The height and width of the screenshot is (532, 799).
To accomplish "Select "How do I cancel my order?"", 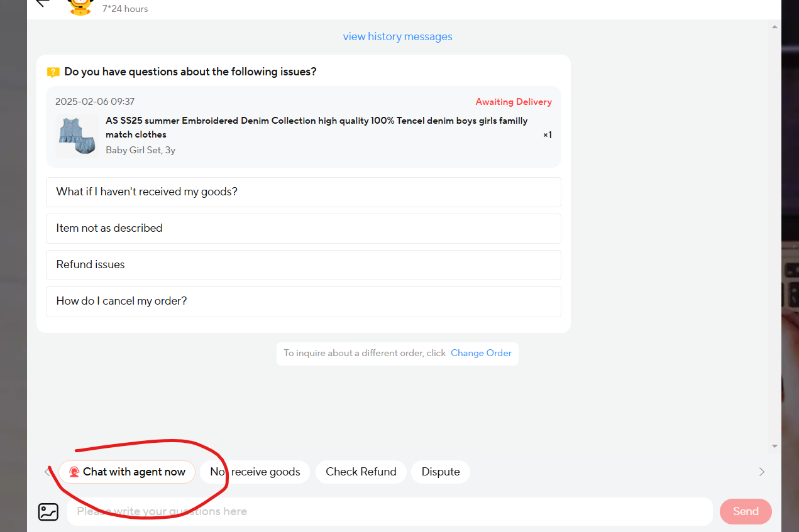I will (x=303, y=301).
